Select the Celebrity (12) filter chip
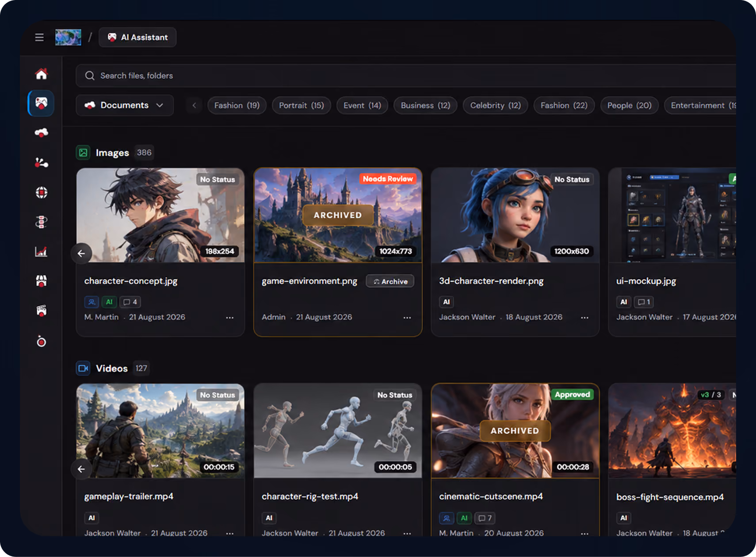The width and height of the screenshot is (756, 557). point(495,105)
